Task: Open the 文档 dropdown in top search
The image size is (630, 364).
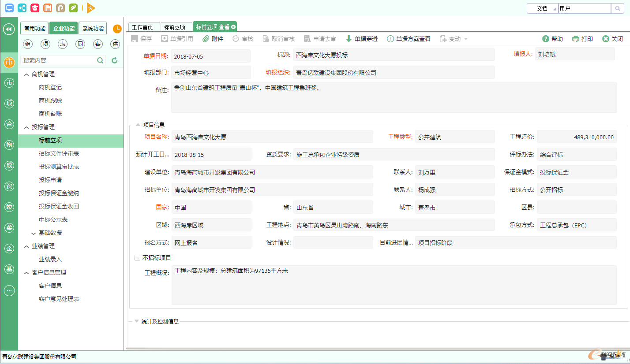Action: point(542,8)
